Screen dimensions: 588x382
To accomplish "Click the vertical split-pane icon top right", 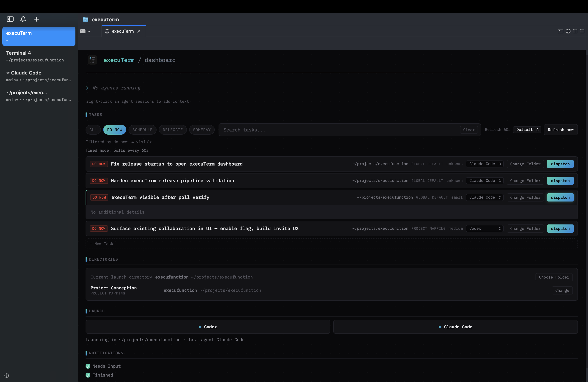I will click(x=575, y=31).
